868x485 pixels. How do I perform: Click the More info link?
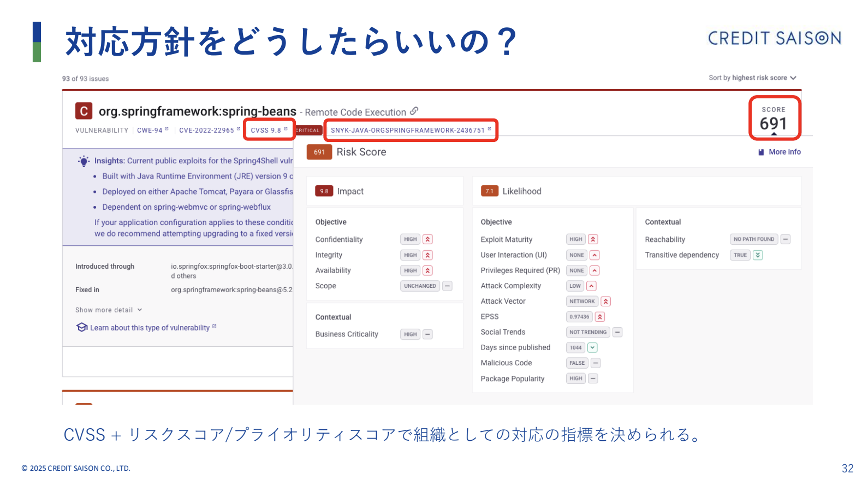coord(784,152)
